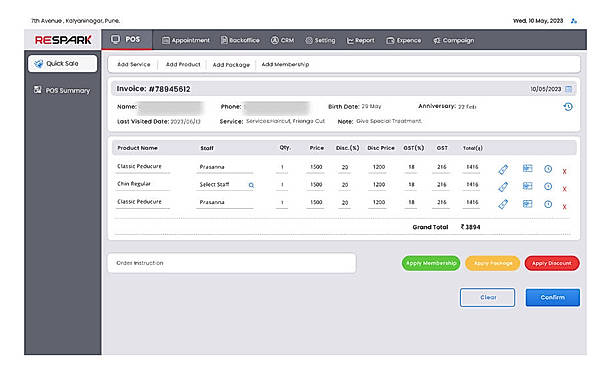
Task: Click staff Prasanna in last row
Action: coord(212,202)
